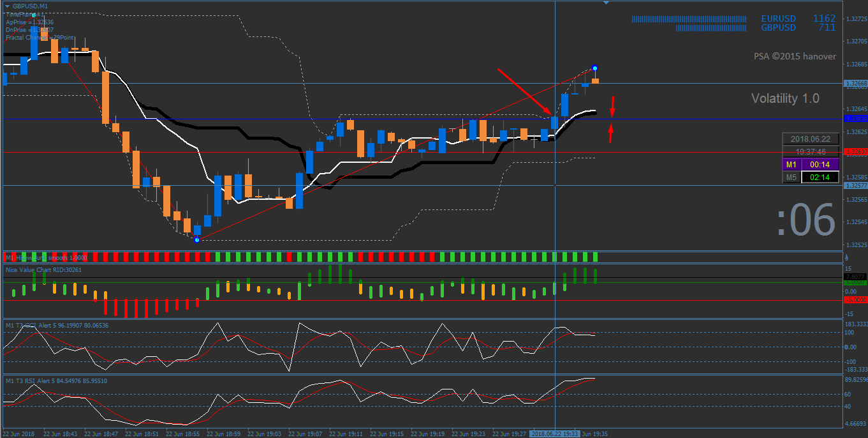Click the M1 HiLow Jurik smooth indicator label
Viewport: 868px width, 438px height.
coord(46,257)
